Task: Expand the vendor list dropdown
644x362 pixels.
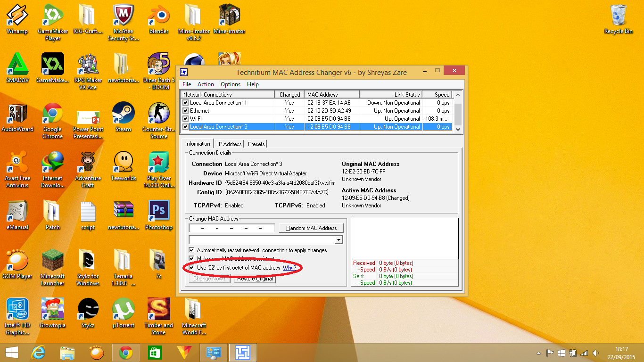Action: 339,239
